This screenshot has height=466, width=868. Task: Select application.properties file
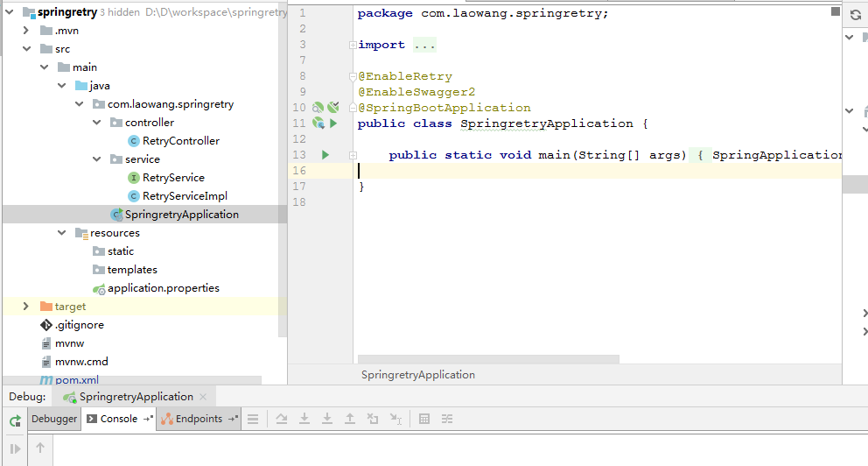(163, 288)
